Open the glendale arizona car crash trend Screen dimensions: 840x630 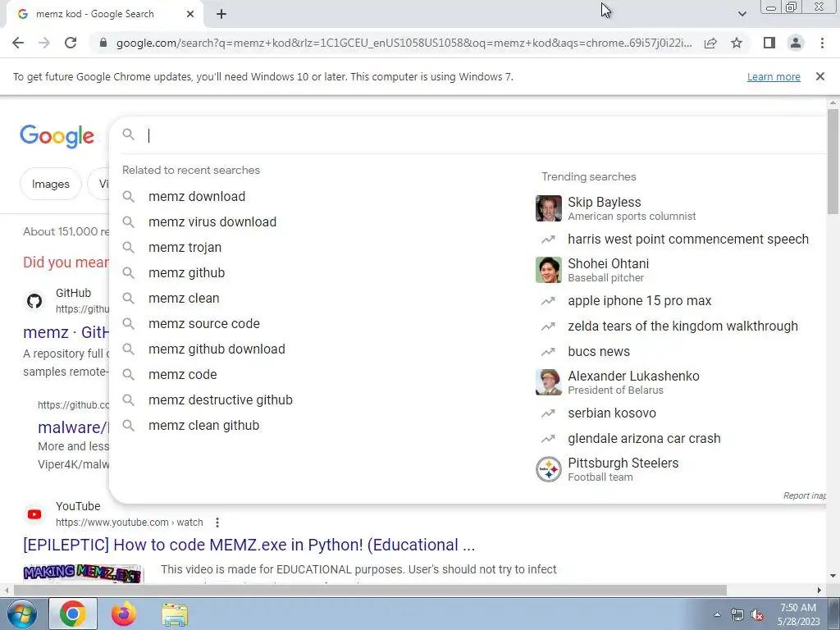click(x=644, y=438)
